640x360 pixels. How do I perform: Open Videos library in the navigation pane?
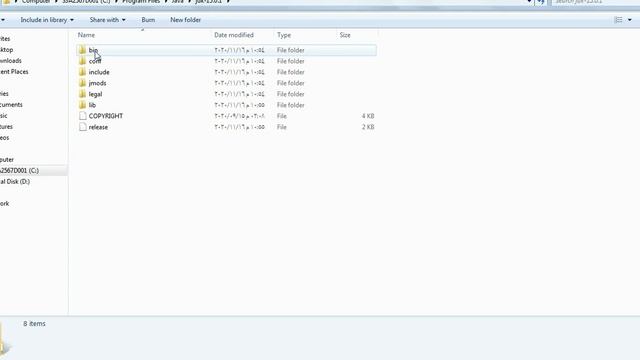pos(4,138)
